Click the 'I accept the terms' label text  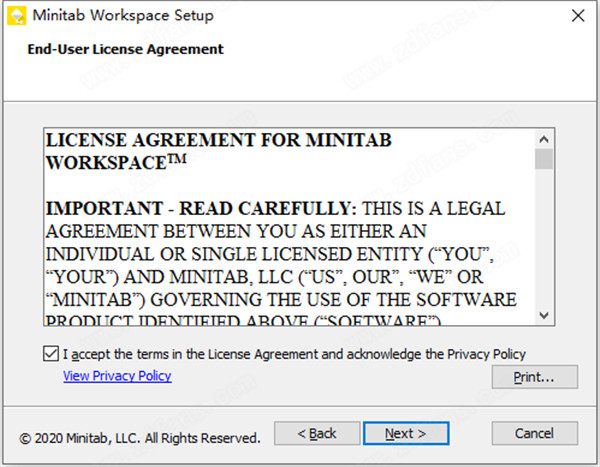(294, 354)
